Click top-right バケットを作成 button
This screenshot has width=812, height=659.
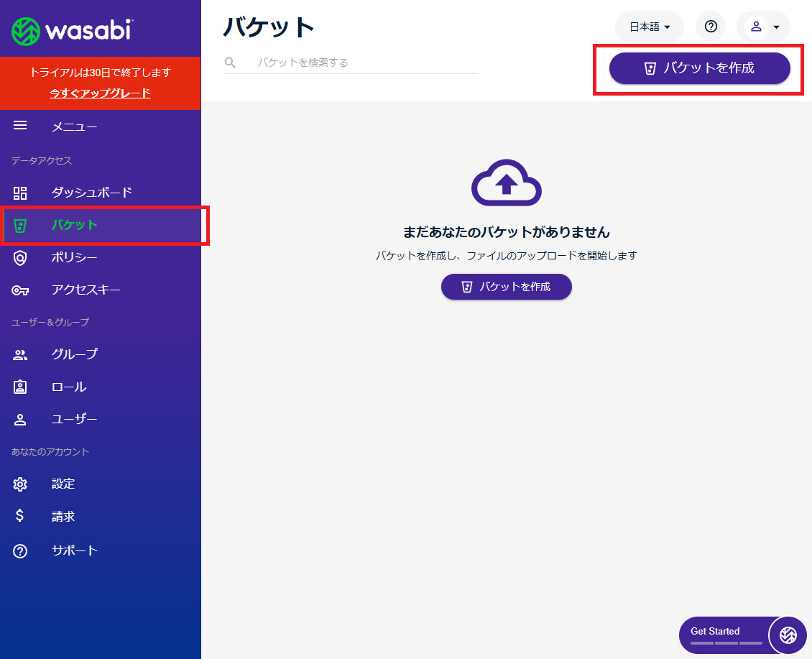[x=700, y=68]
